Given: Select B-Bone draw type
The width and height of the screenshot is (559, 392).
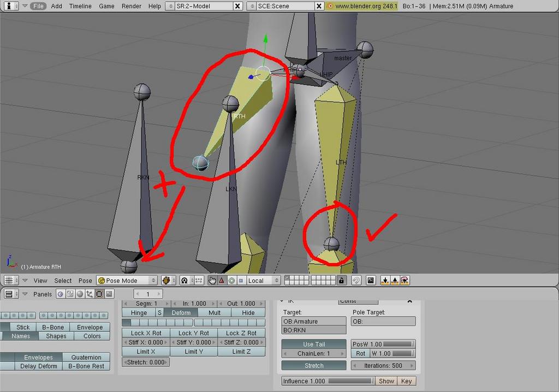Looking at the screenshot, I should [53, 327].
